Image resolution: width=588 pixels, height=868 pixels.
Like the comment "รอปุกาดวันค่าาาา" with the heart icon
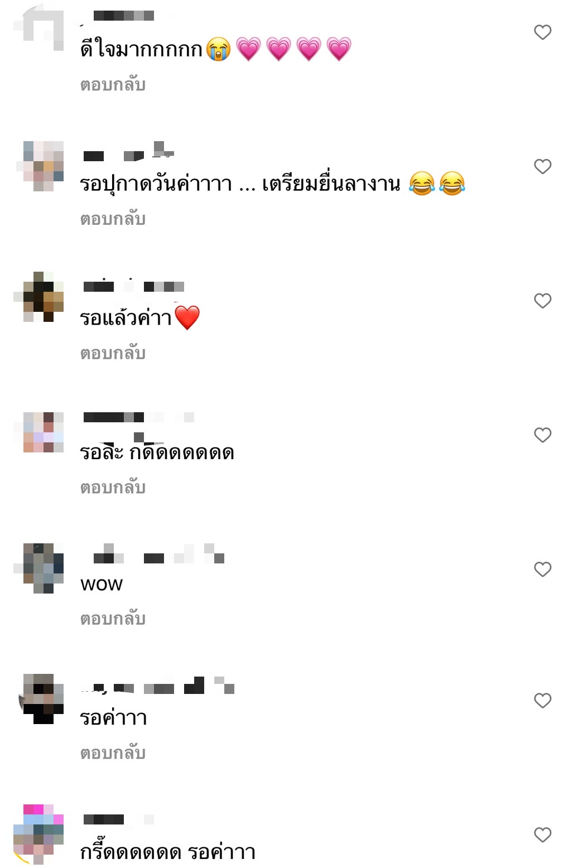tap(543, 166)
